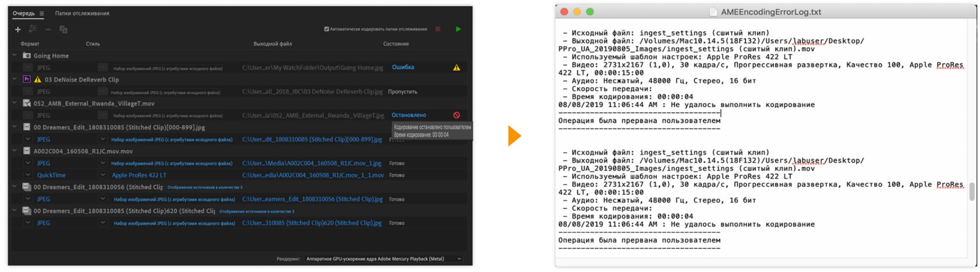Add a source with the plus icon

click(x=18, y=30)
